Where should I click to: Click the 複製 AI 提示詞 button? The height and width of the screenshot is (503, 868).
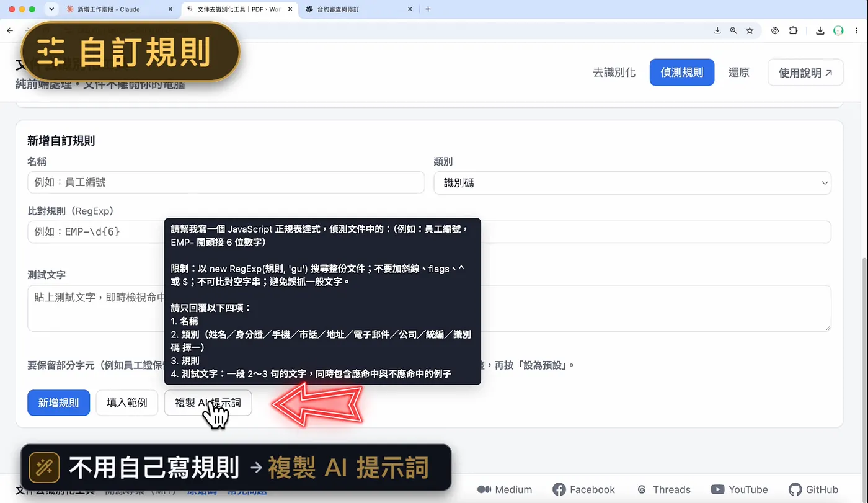208,403
